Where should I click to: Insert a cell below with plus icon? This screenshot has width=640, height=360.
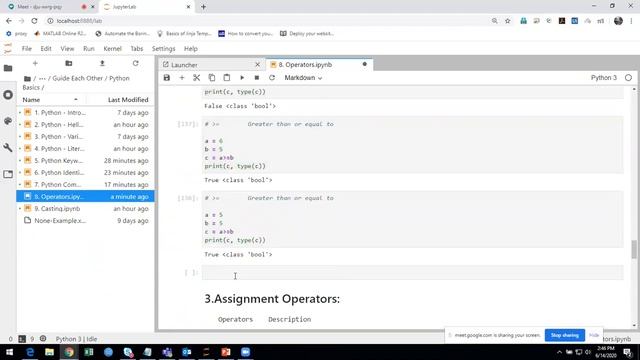(182, 78)
